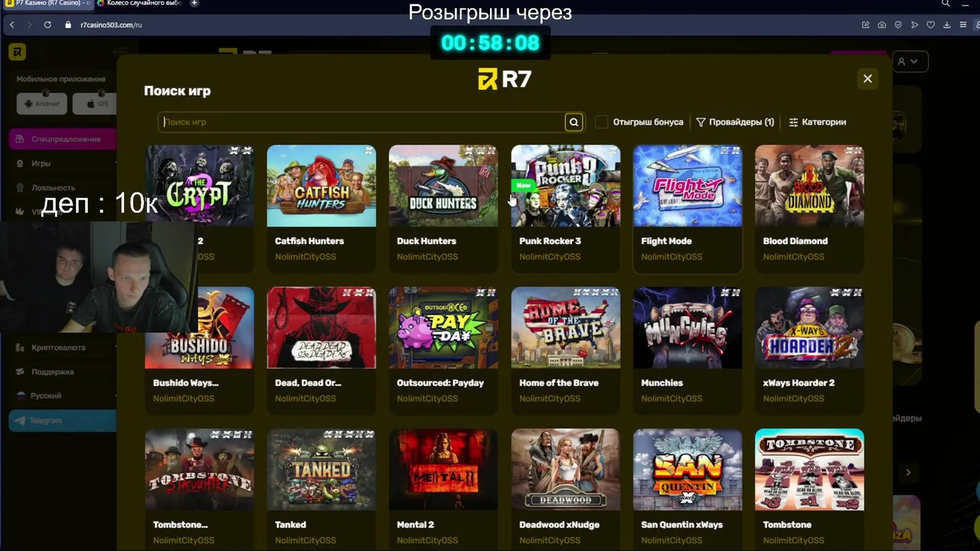Viewport: 980px width, 551px height.
Task: Launch the Punk Rocker 3 game
Action: pyautogui.click(x=566, y=186)
